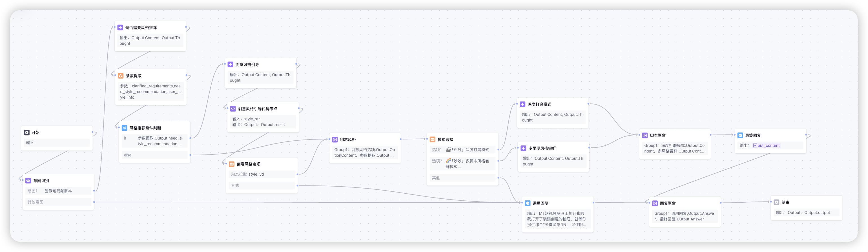Click the 创意风格选项 node icon

point(231,164)
